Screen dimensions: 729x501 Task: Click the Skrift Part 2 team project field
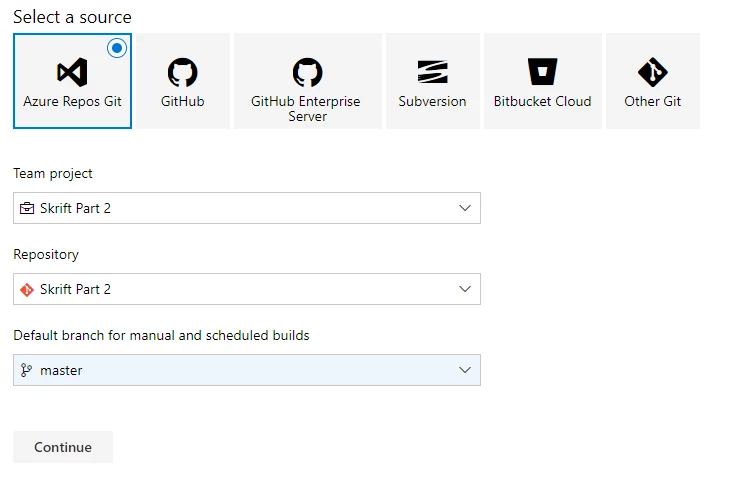(x=247, y=208)
